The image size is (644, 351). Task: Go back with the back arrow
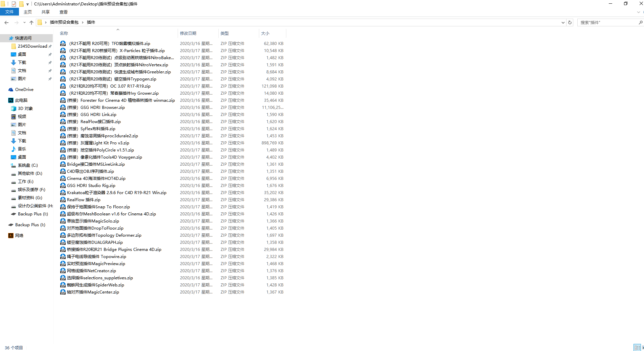(6, 22)
